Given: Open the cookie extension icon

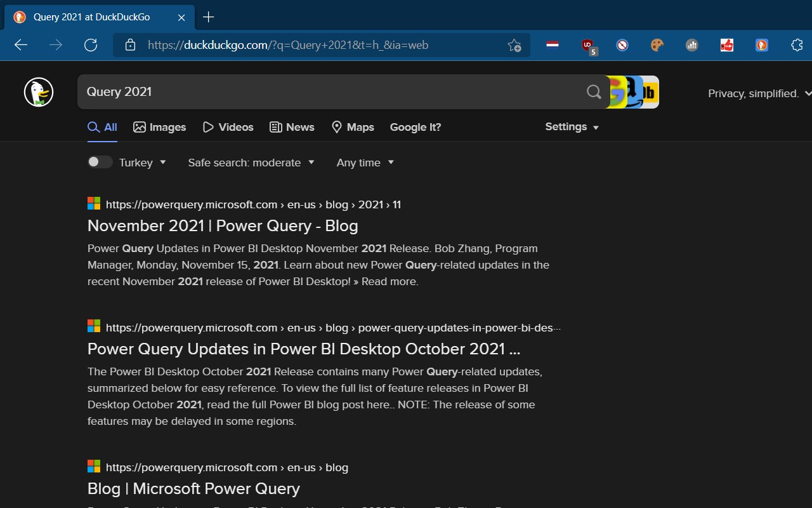Looking at the screenshot, I should click(657, 45).
